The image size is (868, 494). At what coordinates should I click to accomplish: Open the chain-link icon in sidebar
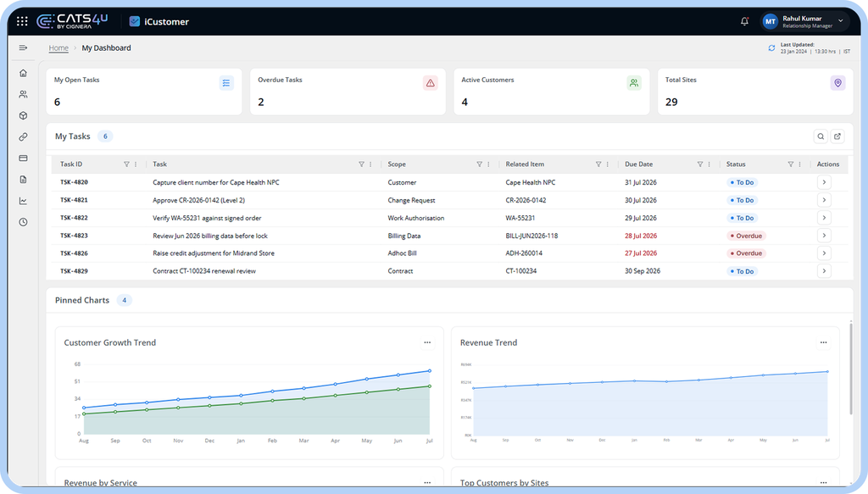(x=23, y=136)
